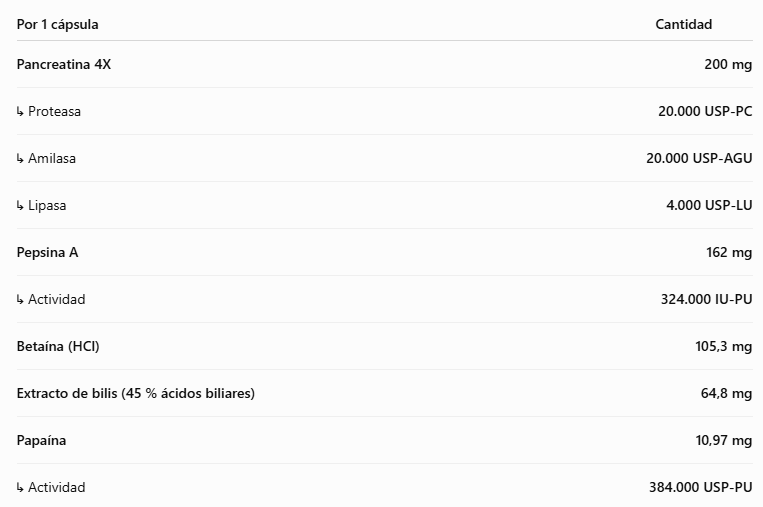Click the 200 mg amount value

coord(728,64)
